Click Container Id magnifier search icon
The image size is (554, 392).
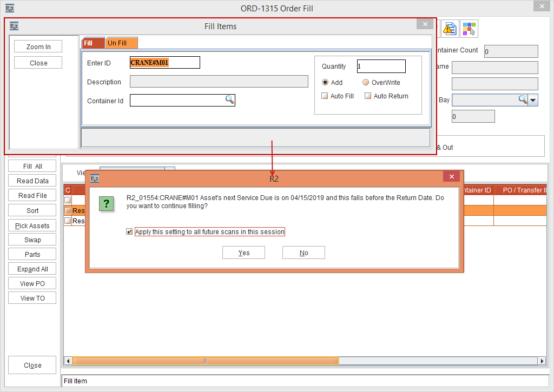click(x=229, y=99)
